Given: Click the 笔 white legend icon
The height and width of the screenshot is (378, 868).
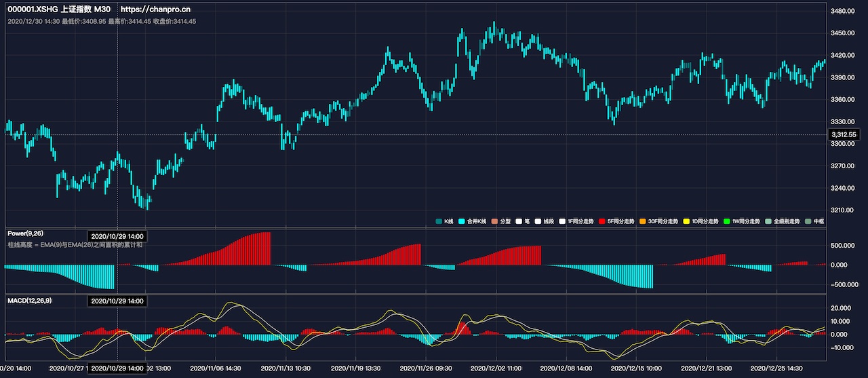Looking at the screenshot, I should pos(519,222).
